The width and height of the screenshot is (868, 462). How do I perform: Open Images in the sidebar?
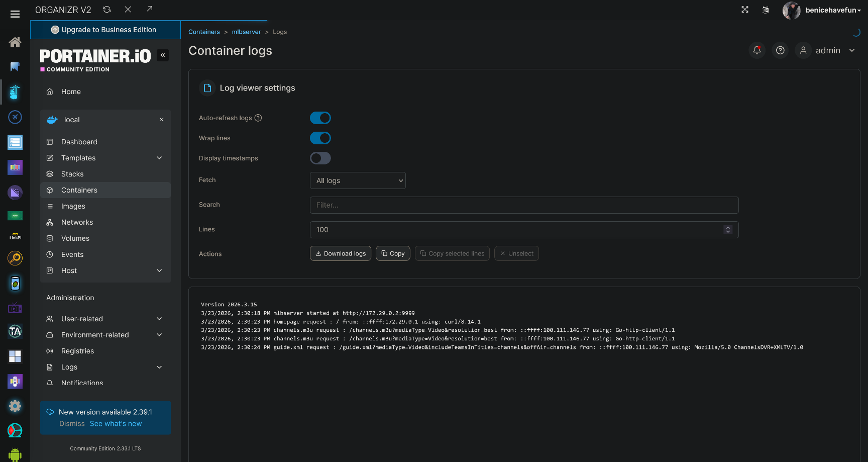tap(73, 206)
